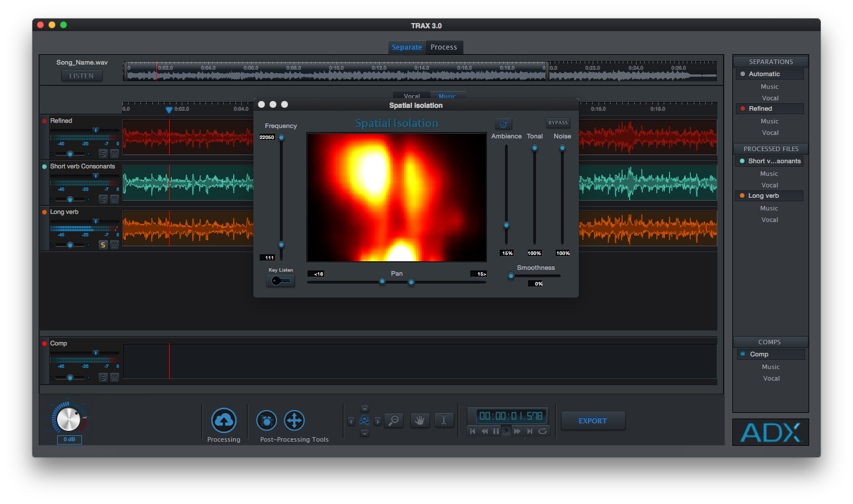Select the hand pan tool
Viewport: 853px width, 504px height.
point(420,420)
